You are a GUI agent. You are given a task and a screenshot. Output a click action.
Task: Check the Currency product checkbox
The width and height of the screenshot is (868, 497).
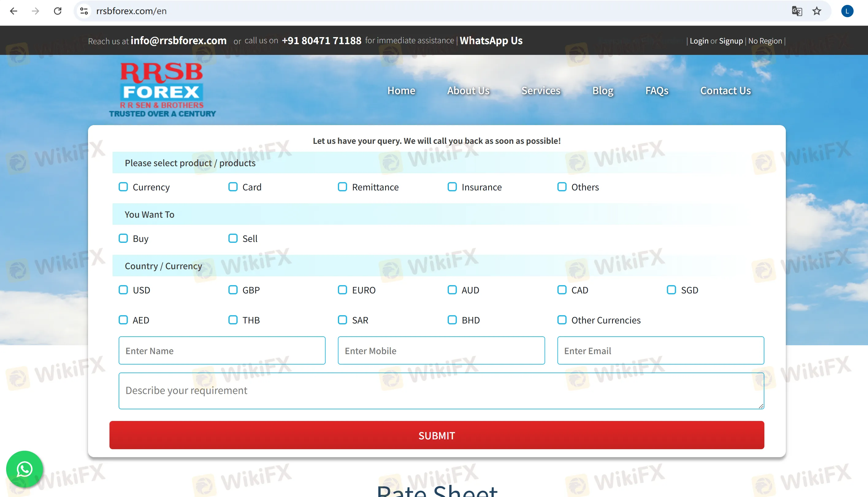(123, 187)
